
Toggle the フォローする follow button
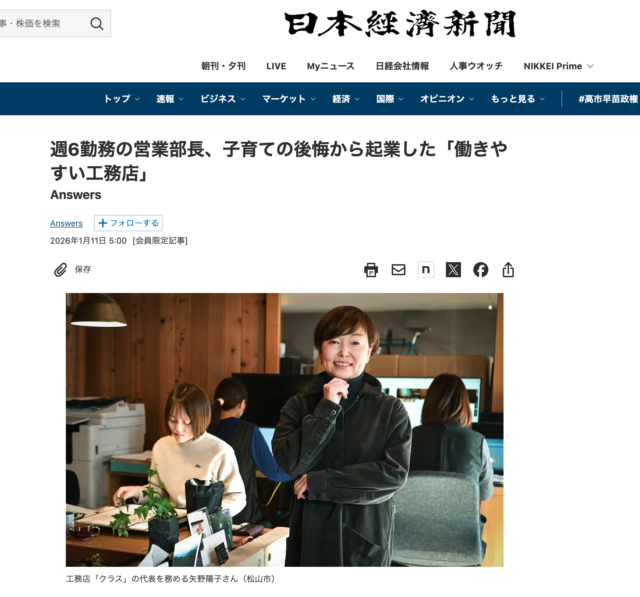128,223
